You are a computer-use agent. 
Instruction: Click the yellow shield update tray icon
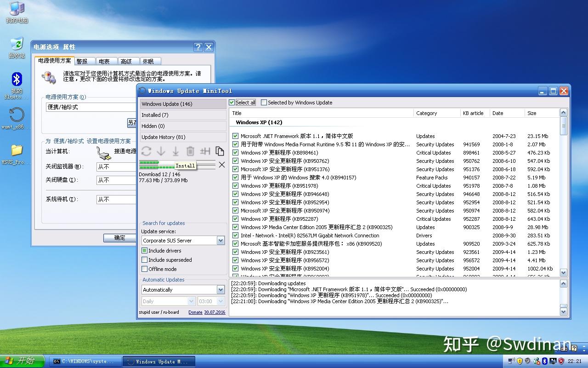(x=520, y=361)
